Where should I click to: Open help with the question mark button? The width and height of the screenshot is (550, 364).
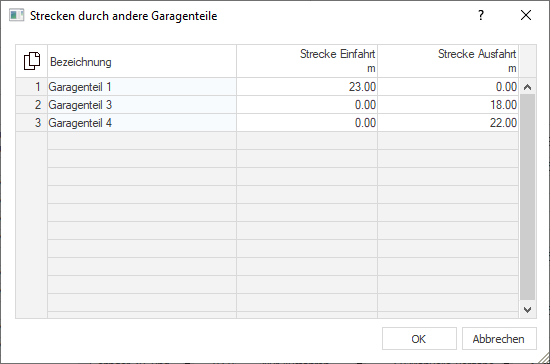tap(481, 15)
